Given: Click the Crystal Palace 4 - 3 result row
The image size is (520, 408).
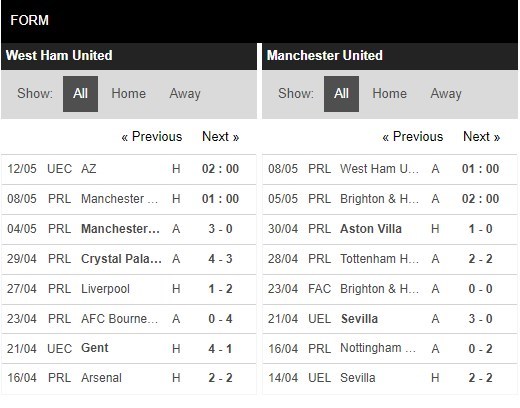Looking at the screenshot, I should [x=129, y=259].
